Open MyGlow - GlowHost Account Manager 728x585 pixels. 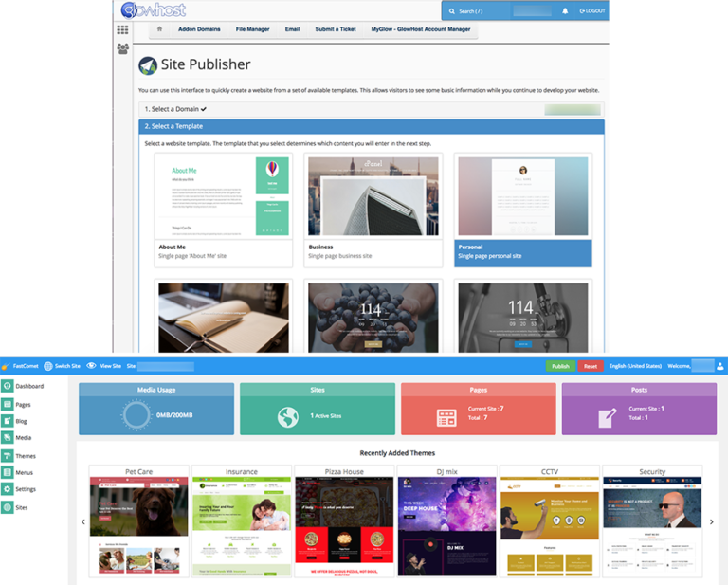tap(421, 29)
